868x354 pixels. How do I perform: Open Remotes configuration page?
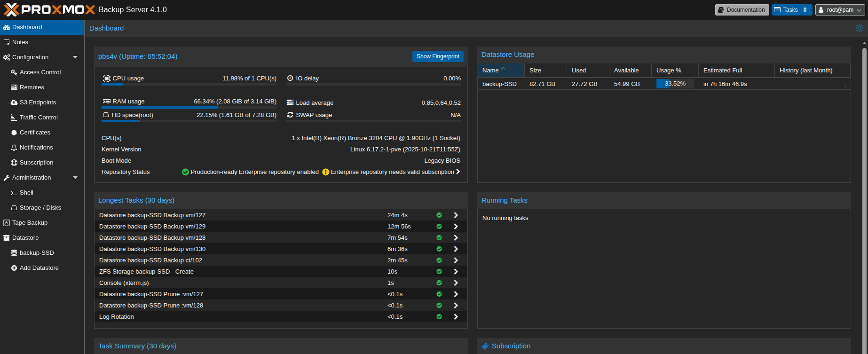tap(42, 87)
